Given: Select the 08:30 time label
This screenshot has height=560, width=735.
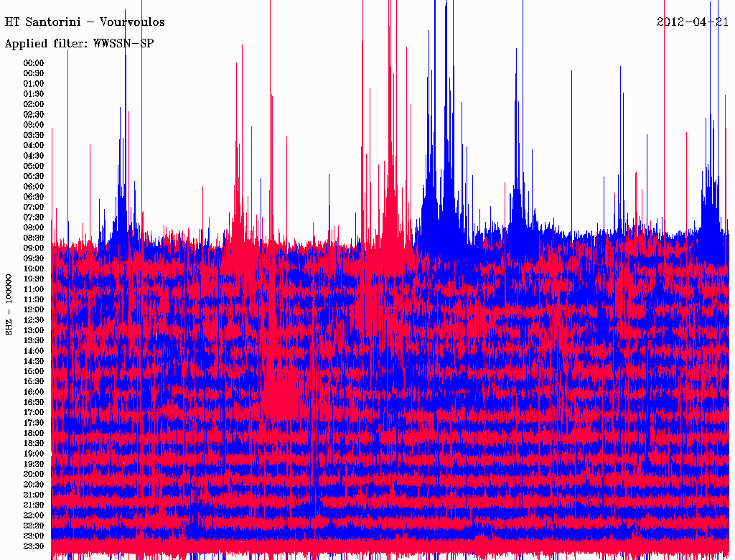Looking at the screenshot, I should 34,238.
